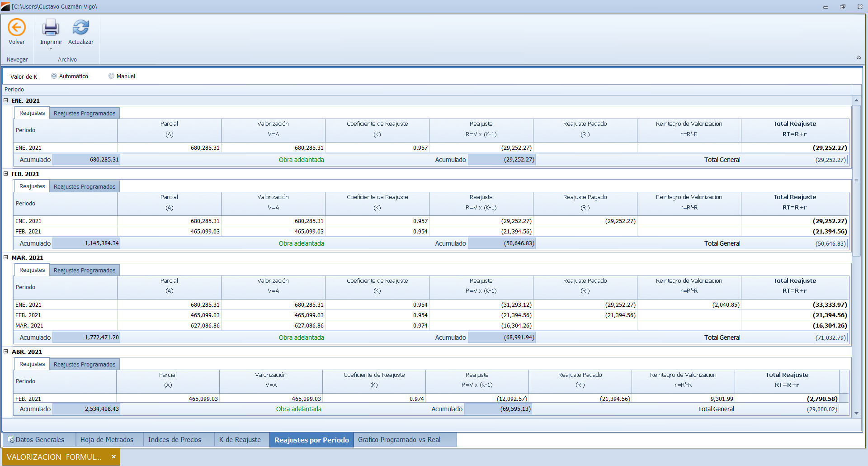Click the vertical scrollbar down arrow
Image resolution: width=868 pixels, height=466 pixels.
[856, 413]
